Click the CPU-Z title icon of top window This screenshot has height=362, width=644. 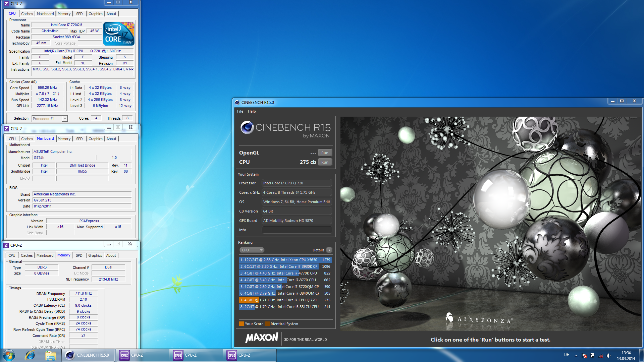6,4
